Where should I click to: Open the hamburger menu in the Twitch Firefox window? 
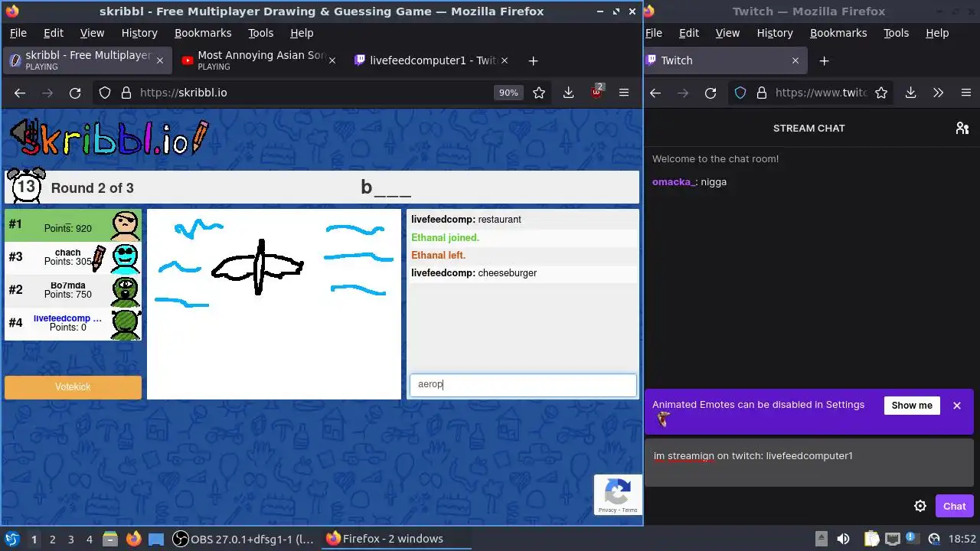click(x=965, y=93)
